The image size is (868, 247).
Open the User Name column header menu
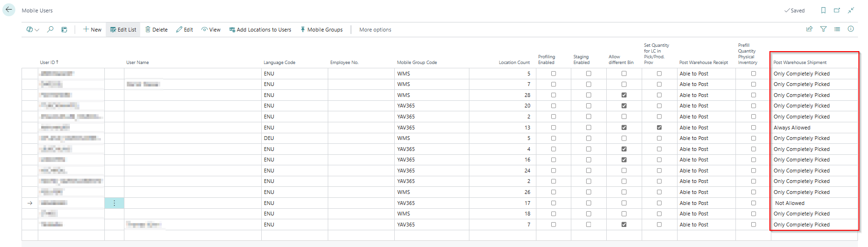coord(137,63)
